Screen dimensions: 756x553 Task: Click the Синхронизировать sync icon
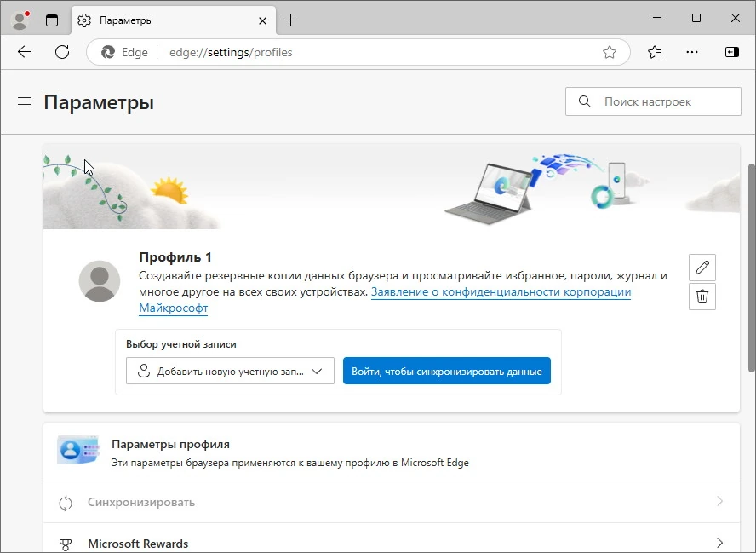click(x=65, y=503)
